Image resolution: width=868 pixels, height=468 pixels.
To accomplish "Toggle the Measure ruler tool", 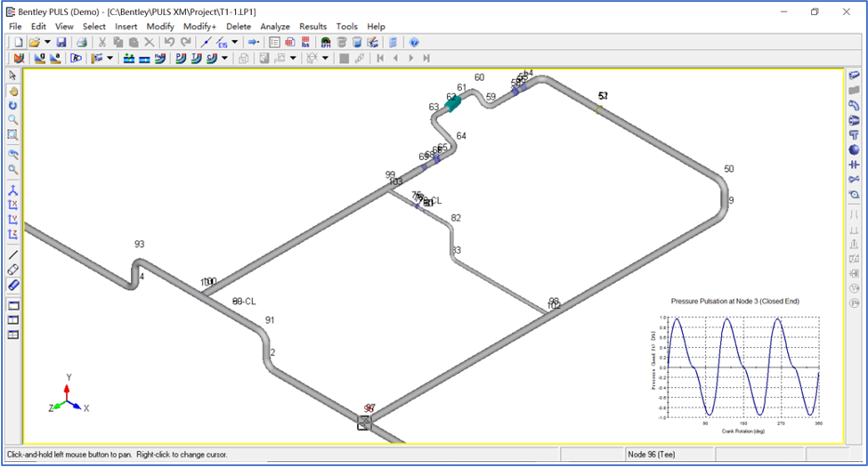I will (x=12, y=285).
